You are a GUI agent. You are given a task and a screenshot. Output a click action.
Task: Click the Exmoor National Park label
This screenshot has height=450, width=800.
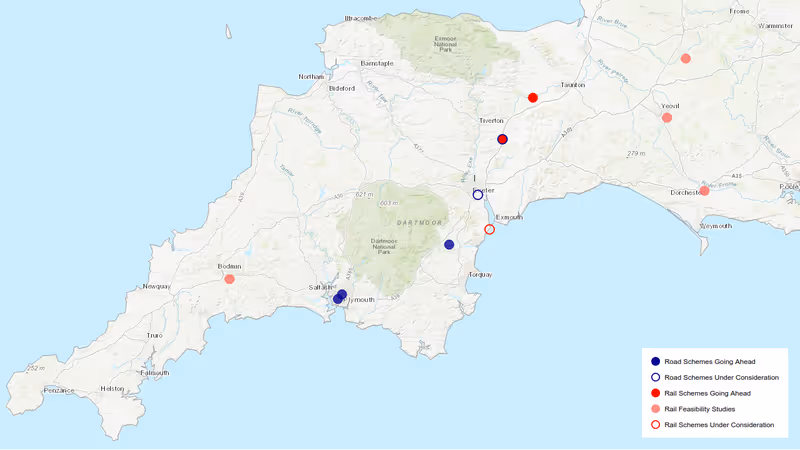point(445,44)
